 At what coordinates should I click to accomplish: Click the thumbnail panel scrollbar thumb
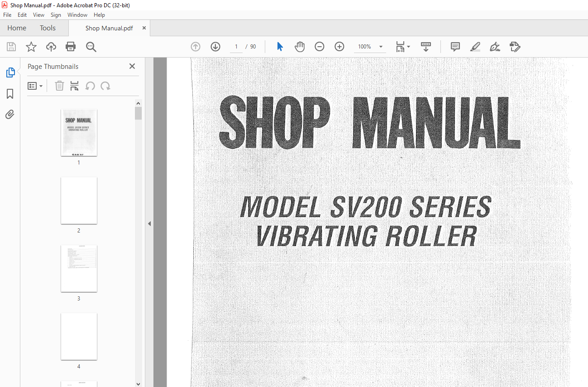[139, 113]
